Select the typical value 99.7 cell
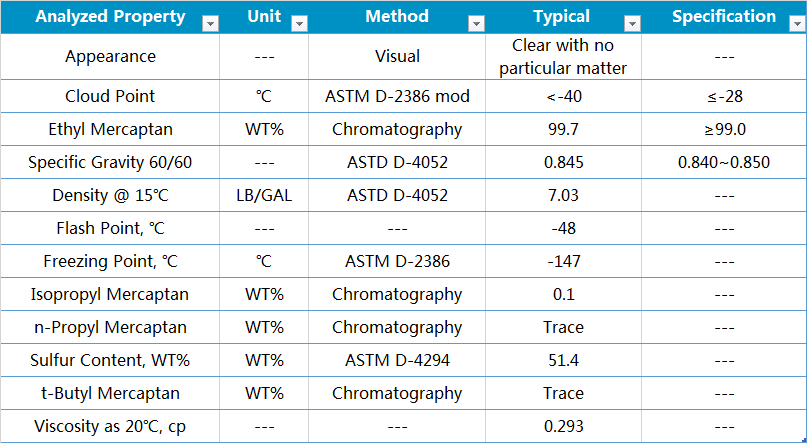Image resolution: width=807 pixels, height=443 pixels. click(x=562, y=129)
